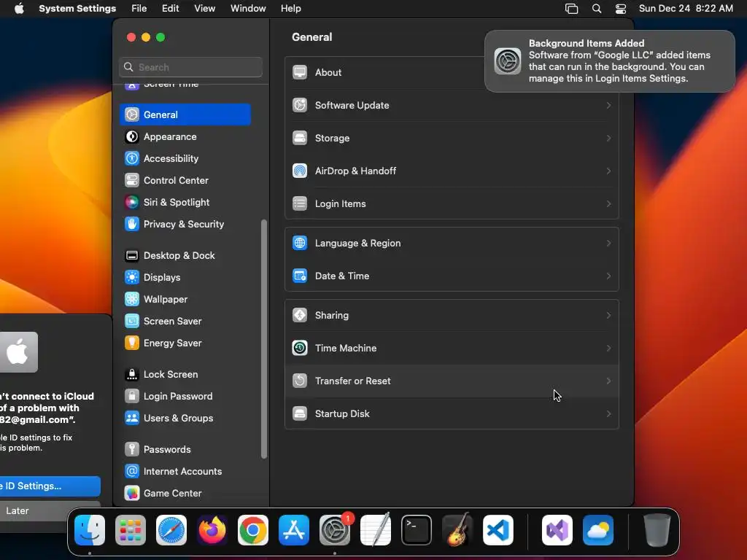Click the Date & Time chevron
747x560 pixels.
click(608, 276)
